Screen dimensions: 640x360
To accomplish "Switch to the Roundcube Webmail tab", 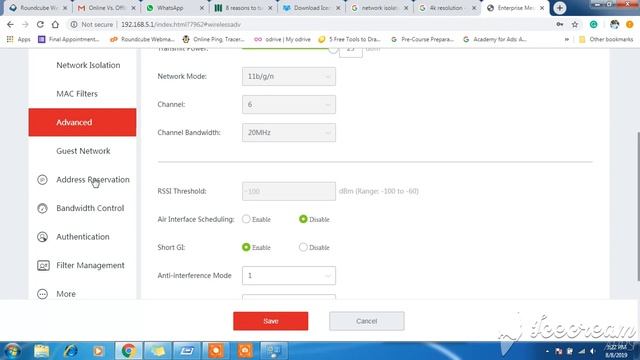I will tap(38, 8).
